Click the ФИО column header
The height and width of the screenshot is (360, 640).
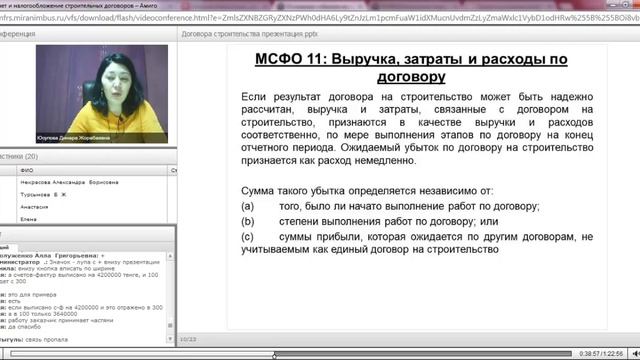click(27, 170)
